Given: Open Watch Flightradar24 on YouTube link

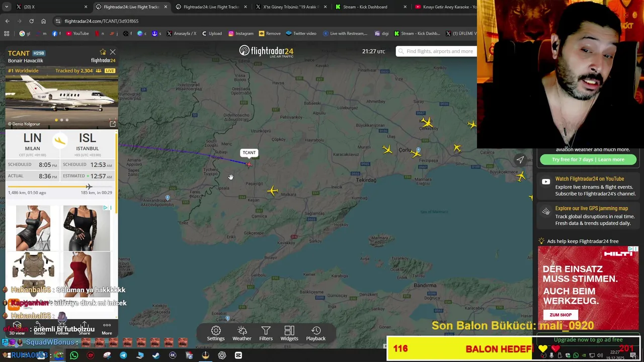Looking at the screenshot, I should 590,179.
